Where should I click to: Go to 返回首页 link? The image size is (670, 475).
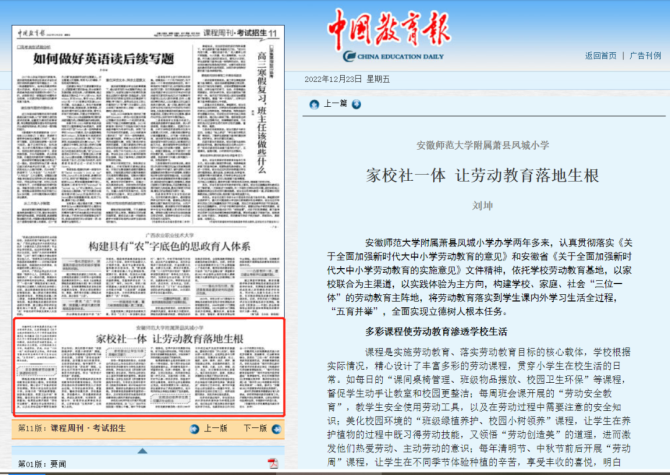click(601, 56)
